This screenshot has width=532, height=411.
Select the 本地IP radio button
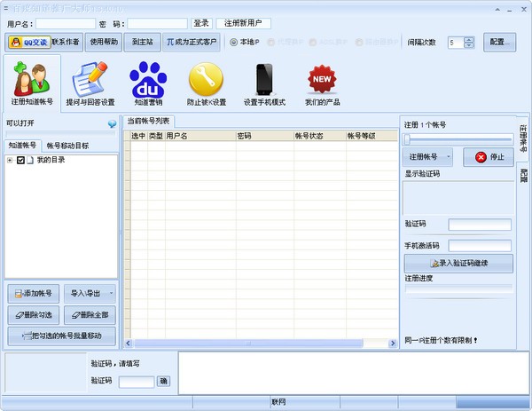pos(234,42)
